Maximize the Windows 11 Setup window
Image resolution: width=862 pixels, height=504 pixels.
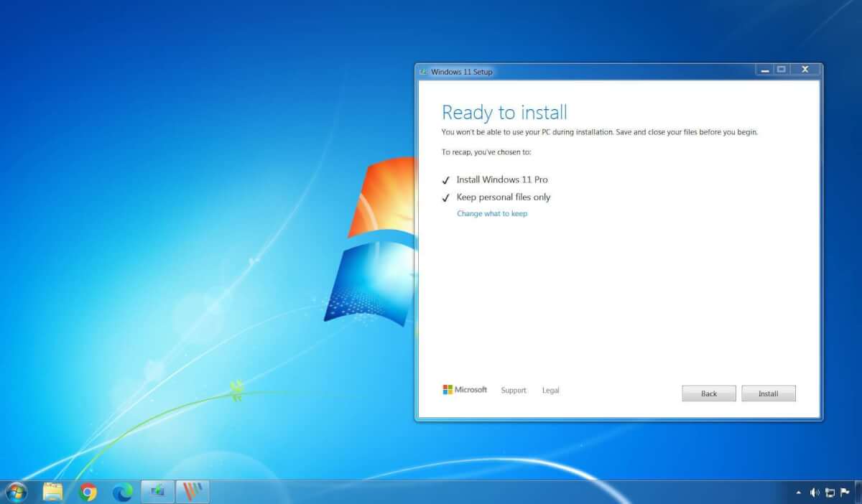point(782,70)
